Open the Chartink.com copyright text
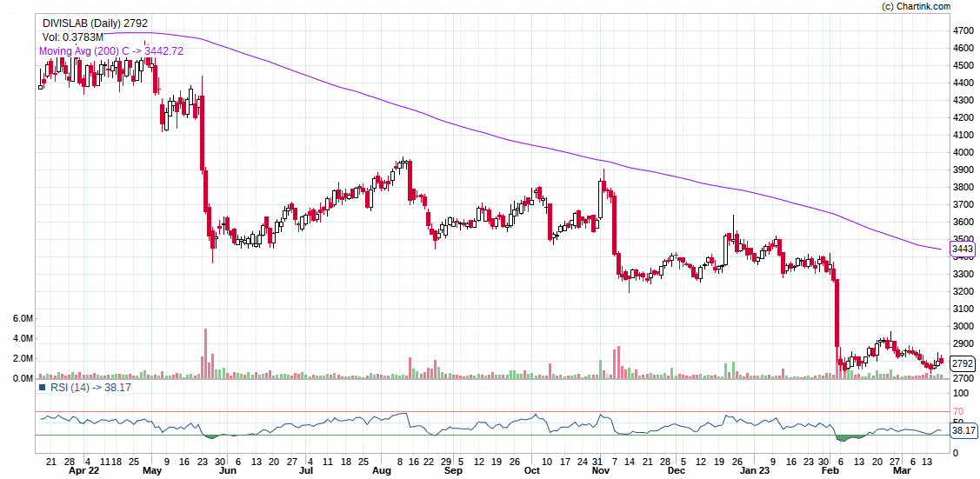The height and width of the screenshot is (479, 980). (916, 6)
